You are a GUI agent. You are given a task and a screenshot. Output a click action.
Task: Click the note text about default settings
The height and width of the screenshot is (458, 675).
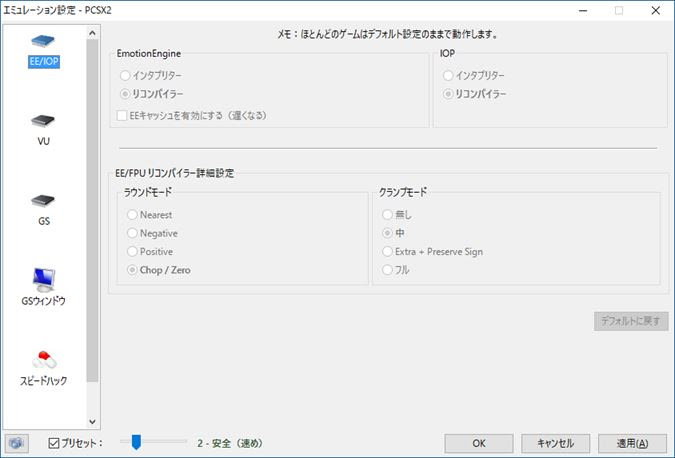click(x=387, y=34)
